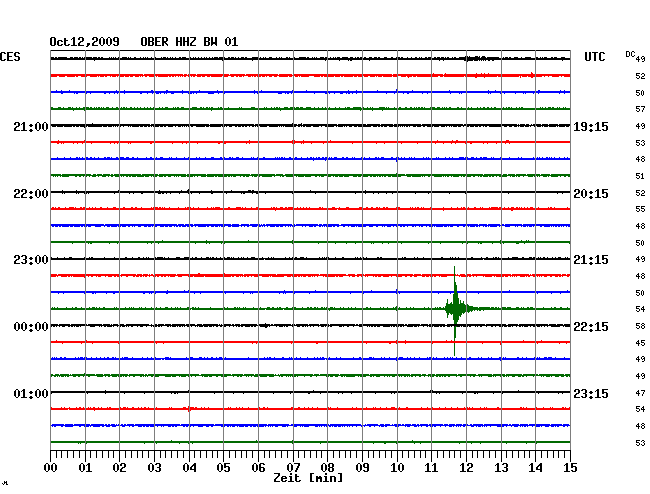The image size is (650, 494).
Task: Select minute tick label 10
Action: point(397,468)
